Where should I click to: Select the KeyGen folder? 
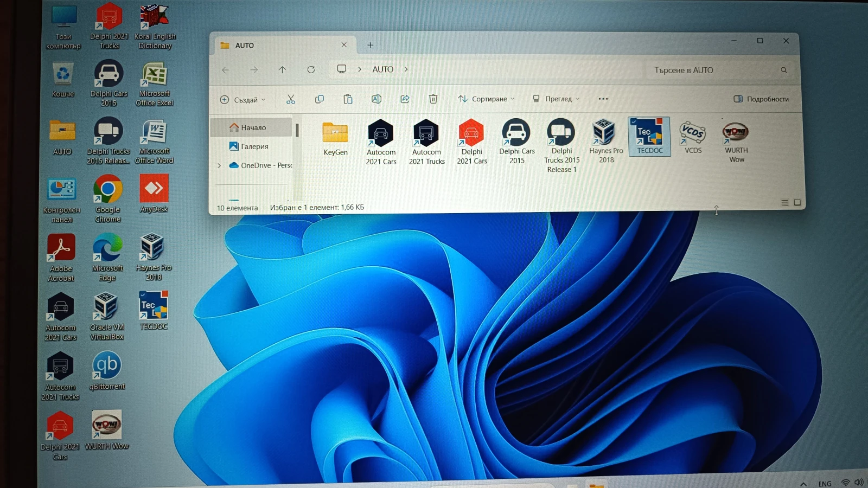(x=335, y=139)
